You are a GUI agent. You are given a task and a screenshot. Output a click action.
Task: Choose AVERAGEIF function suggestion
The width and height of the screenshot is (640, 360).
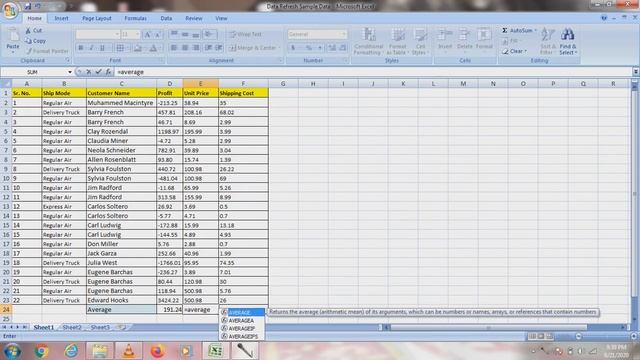[242, 329]
